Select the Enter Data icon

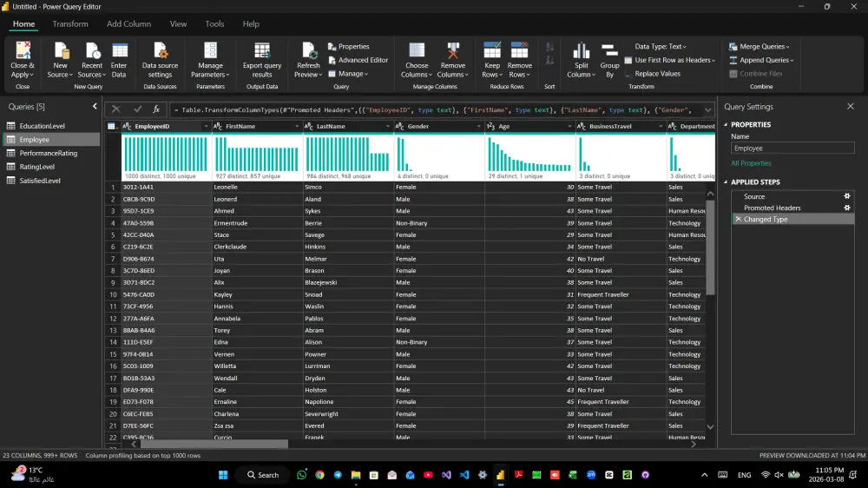[x=119, y=50]
